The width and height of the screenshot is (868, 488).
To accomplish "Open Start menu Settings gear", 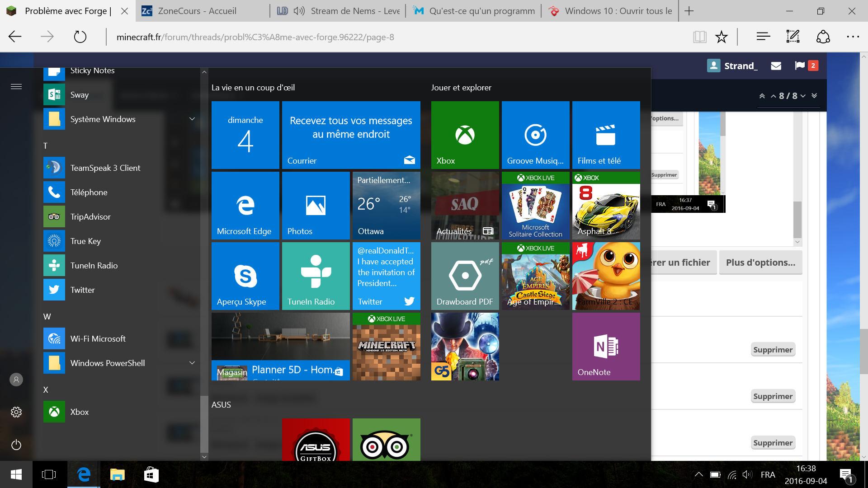I will [x=16, y=412].
